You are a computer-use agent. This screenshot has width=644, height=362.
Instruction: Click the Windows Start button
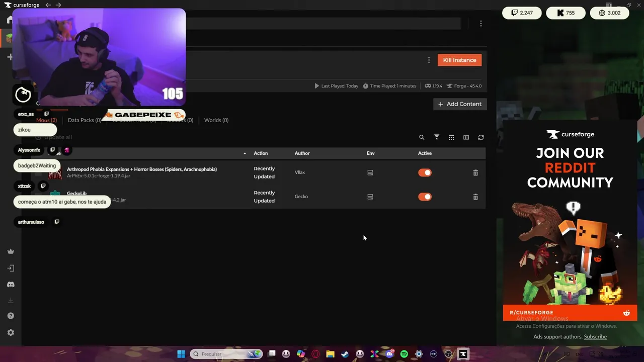pyautogui.click(x=181, y=354)
